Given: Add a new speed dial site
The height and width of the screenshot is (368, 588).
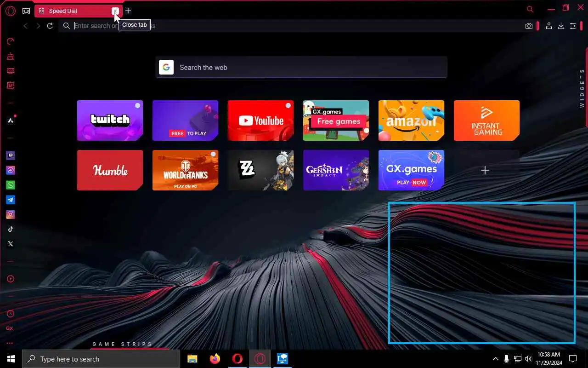Looking at the screenshot, I should pyautogui.click(x=485, y=170).
